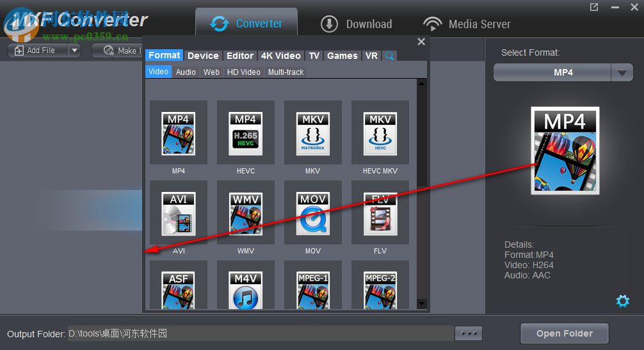Click the Output Folder path field
Image resolution: width=644 pixels, height=350 pixels.
pyautogui.click(x=261, y=333)
